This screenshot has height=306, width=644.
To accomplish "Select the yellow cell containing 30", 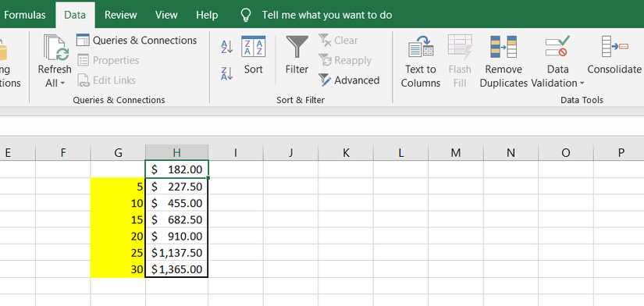I will (x=118, y=269).
